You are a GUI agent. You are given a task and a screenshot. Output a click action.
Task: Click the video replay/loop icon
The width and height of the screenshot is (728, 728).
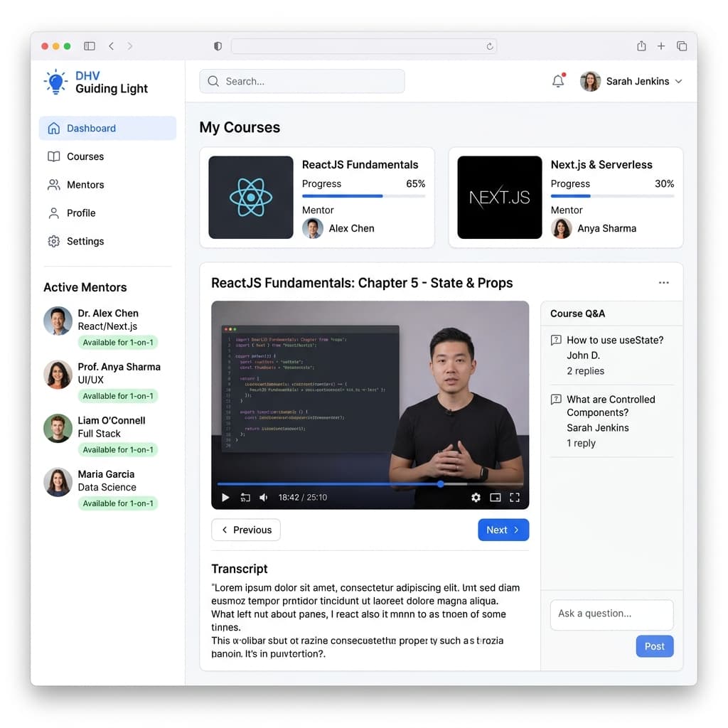point(245,498)
